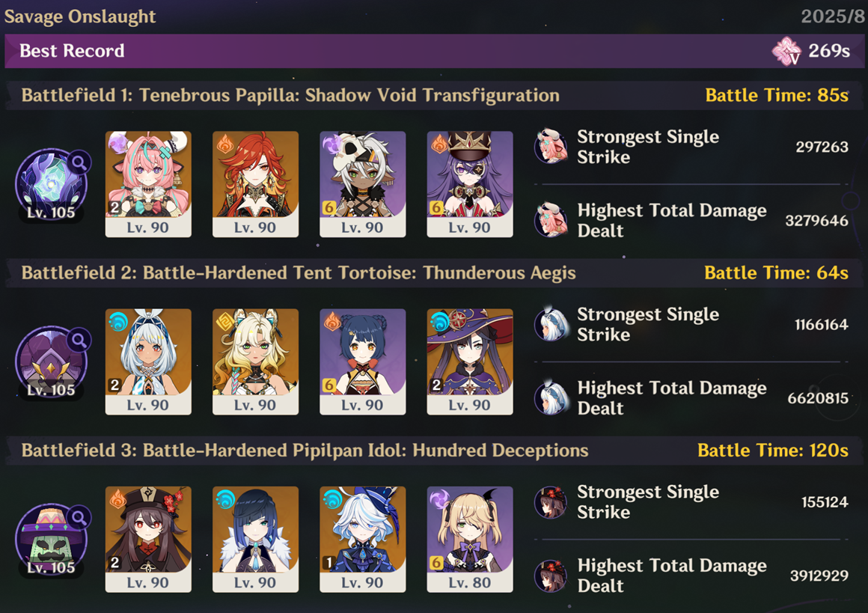Select the Lv. 80 blonde Electro character
The image size is (868, 613).
click(x=470, y=540)
